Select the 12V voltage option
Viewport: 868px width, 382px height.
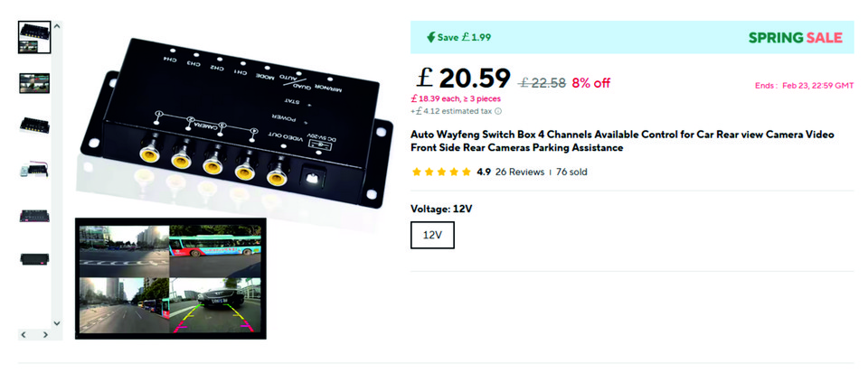coord(432,235)
